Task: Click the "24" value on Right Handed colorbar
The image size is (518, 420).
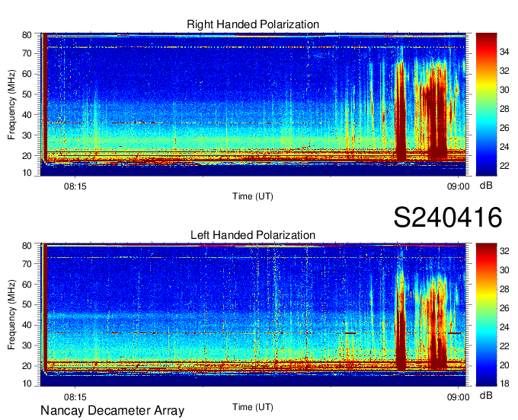Action: click(504, 147)
